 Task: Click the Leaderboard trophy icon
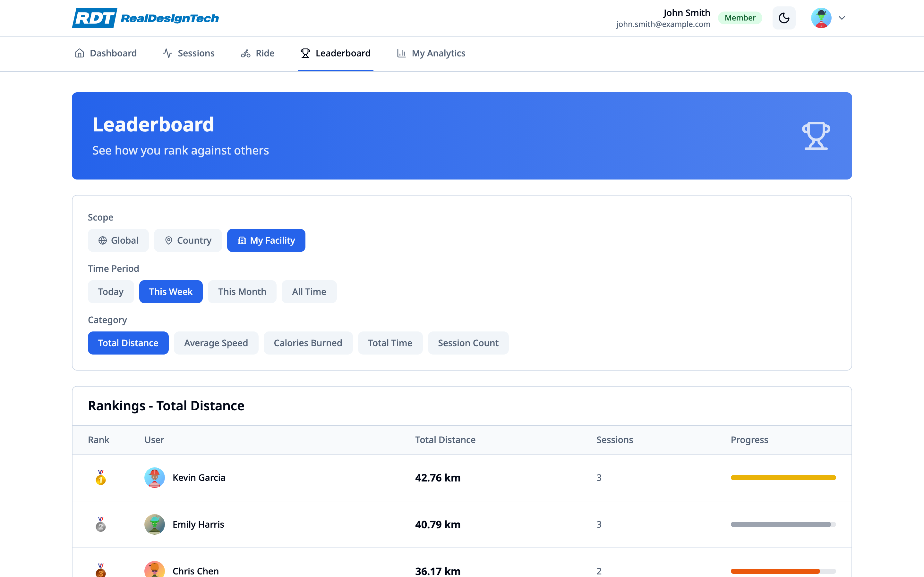[305, 53]
